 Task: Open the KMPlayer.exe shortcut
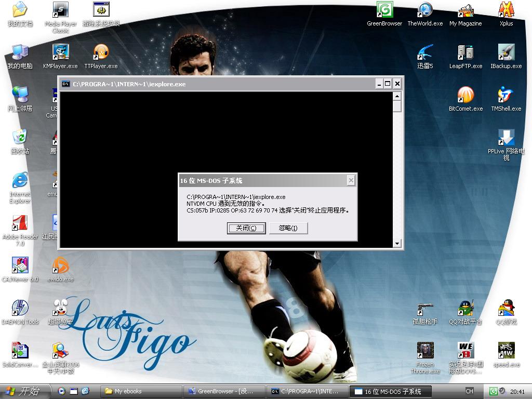click(60, 53)
